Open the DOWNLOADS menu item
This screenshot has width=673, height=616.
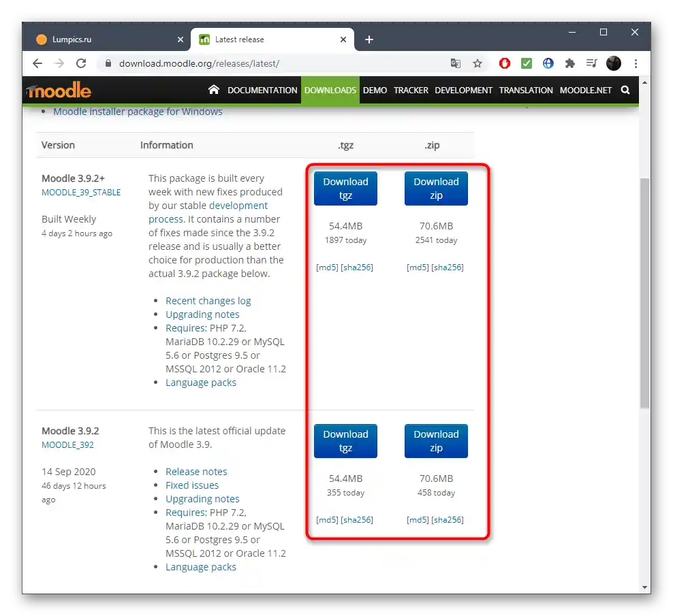pos(330,91)
